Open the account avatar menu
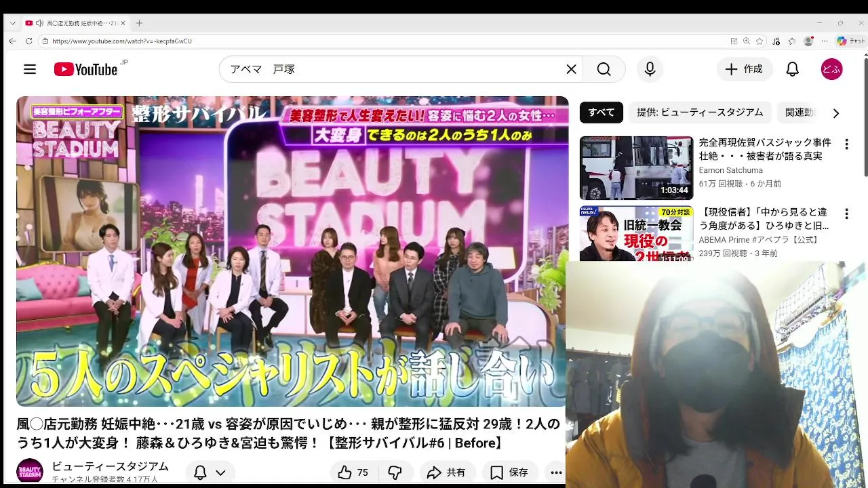Viewport: 868px width, 488px height. [831, 69]
